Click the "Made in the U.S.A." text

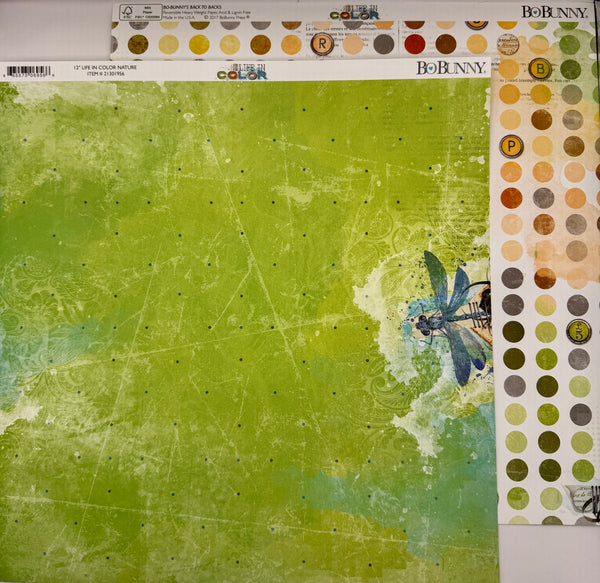pyautogui.click(x=179, y=17)
